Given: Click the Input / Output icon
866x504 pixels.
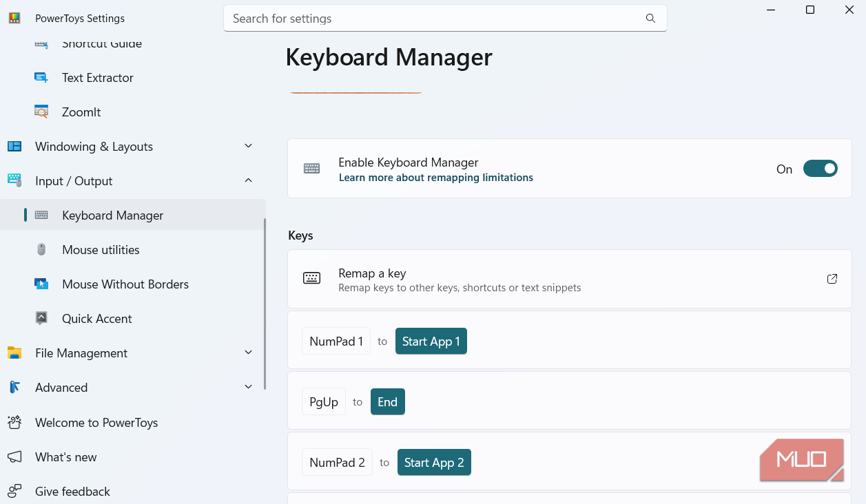Looking at the screenshot, I should click(14, 180).
